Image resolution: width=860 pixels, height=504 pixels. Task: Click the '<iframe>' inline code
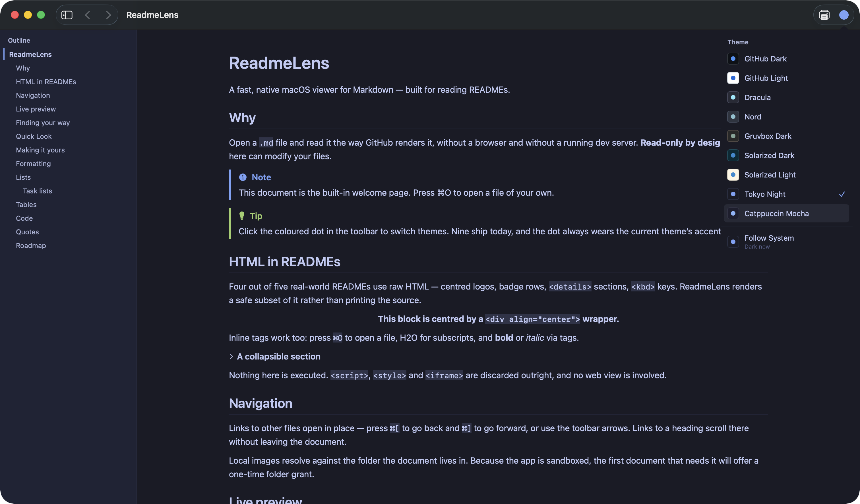tap(444, 375)
